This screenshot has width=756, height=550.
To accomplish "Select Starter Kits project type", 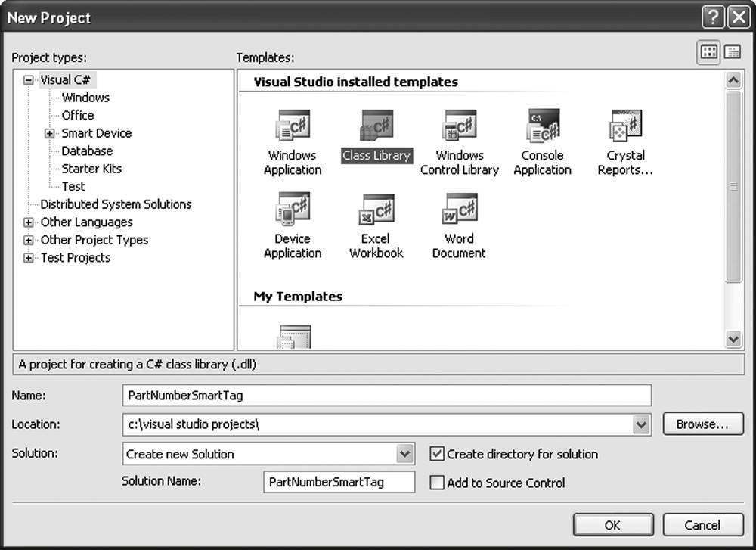I will [91, 169].
